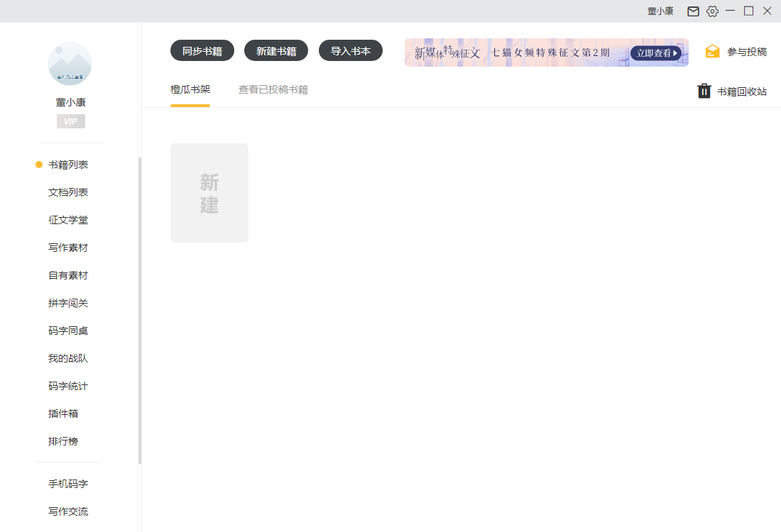Open 征文学堂 from the sidebar
This screenshot has width=781, height=532.
[x=68, y=219]
